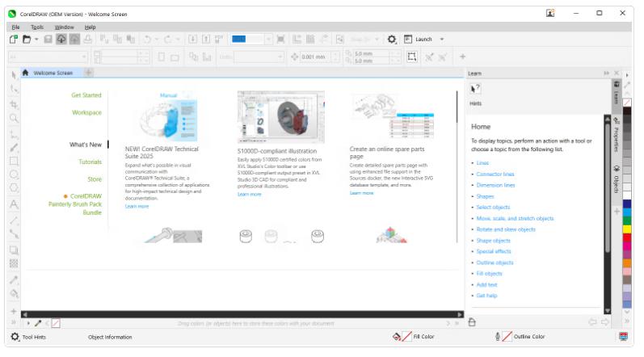Screen dimensions: 644x357
Task: Click the Fill Color bucket icon
Action: [x=396, y=337]
